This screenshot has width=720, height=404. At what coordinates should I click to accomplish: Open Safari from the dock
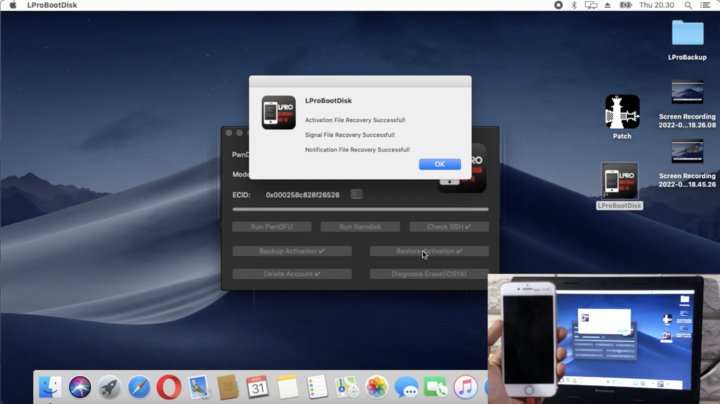(x=139, y=387)
